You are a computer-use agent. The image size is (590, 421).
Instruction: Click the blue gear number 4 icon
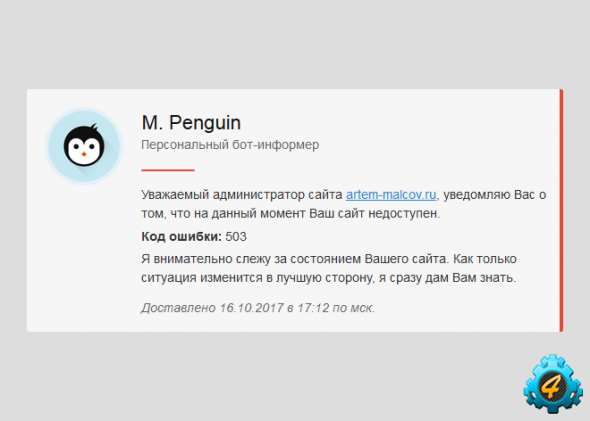tap(553, 384)
